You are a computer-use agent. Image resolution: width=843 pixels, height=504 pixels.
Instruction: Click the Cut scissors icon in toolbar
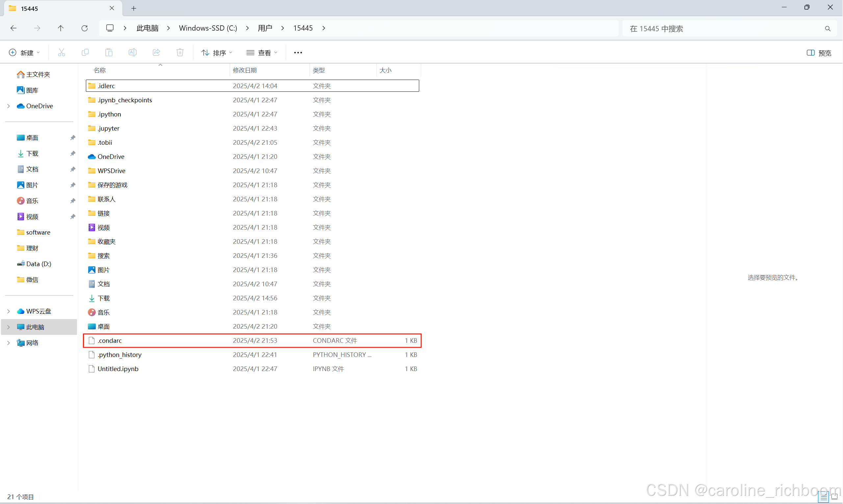[x=61, y=53]
